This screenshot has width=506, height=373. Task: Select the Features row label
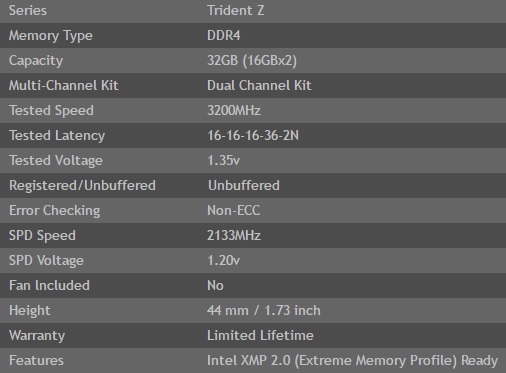click(36, 361)
